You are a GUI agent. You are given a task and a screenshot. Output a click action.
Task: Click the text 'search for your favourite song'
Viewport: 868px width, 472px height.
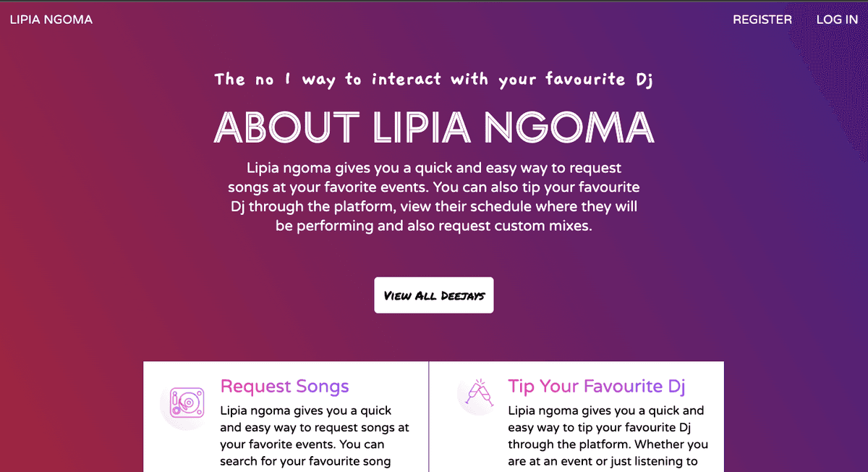coord(305,461)
